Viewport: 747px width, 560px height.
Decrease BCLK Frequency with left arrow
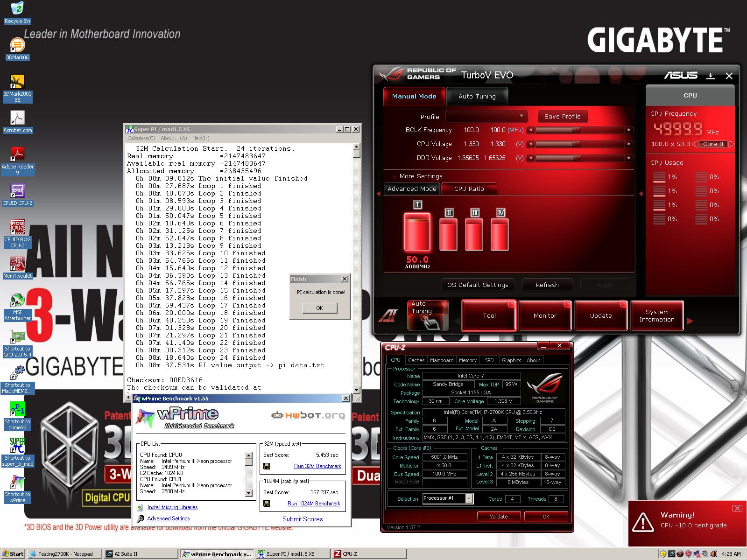coord(530,130)
